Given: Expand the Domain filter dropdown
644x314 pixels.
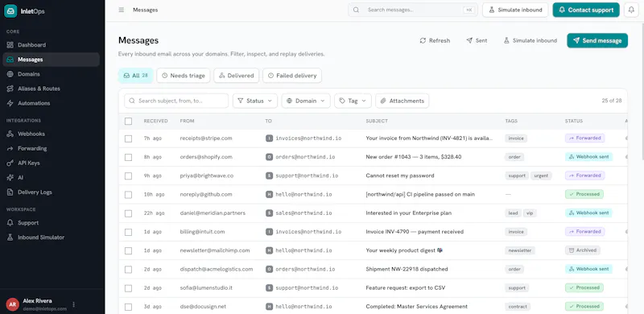Looking at the screenshot, I should tap(306, 101).
